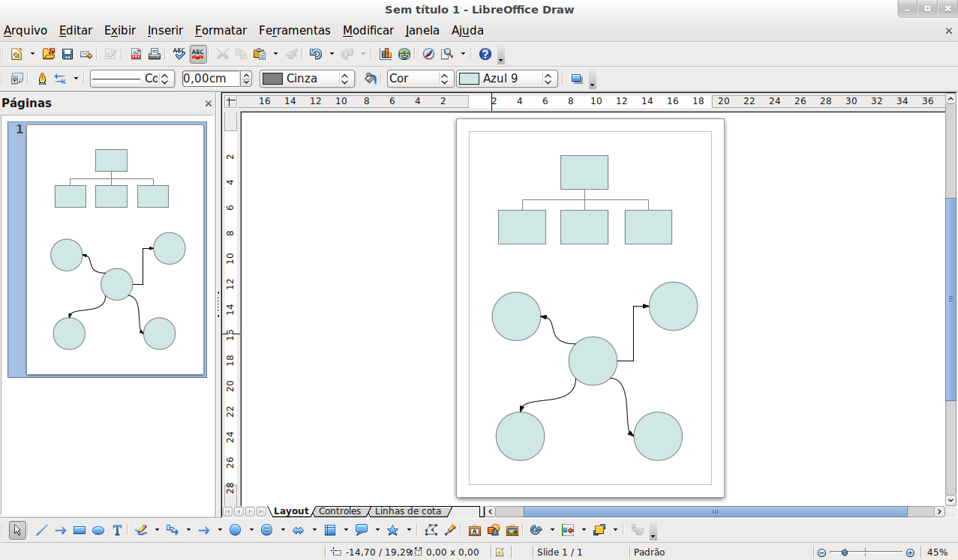Viewport: 958px width, 560px height.
Task: Open the Formatar menu
Action: pyautogui.click(x=221, y=31)
